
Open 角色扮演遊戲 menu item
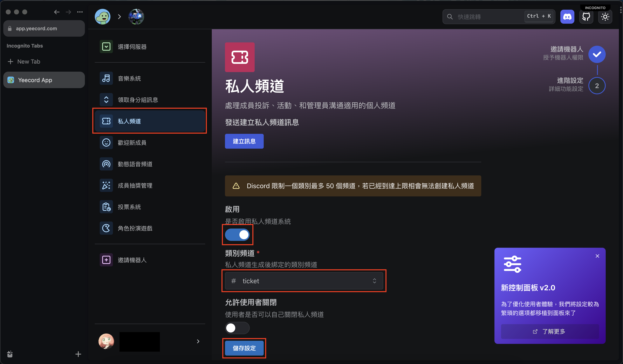135,228
